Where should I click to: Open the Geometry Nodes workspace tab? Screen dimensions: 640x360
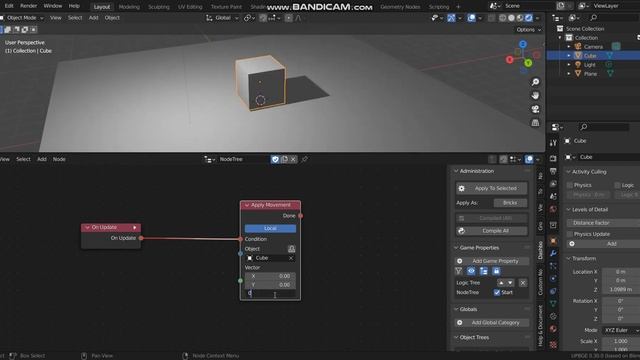click(x=400, y=7)
